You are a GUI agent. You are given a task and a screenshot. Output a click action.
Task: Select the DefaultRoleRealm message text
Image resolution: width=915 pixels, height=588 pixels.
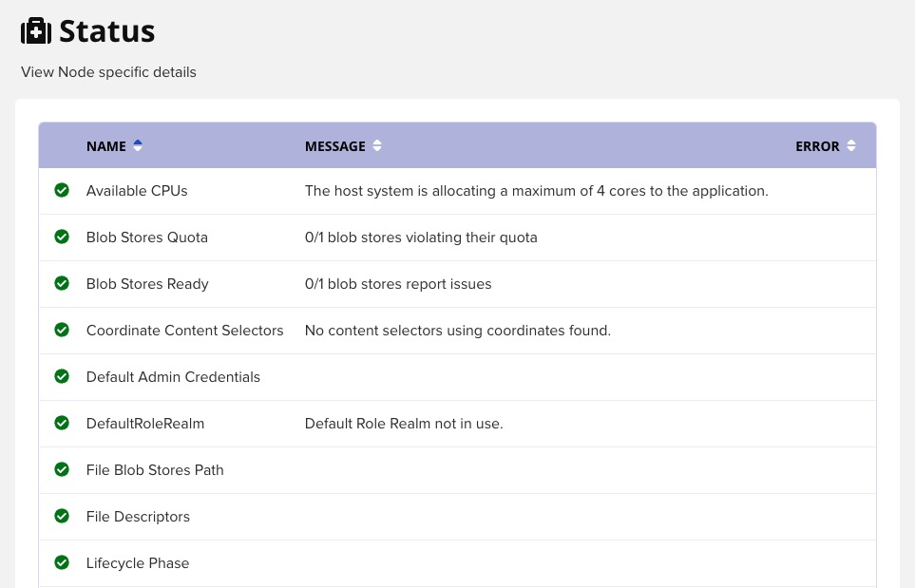point(403,423)
